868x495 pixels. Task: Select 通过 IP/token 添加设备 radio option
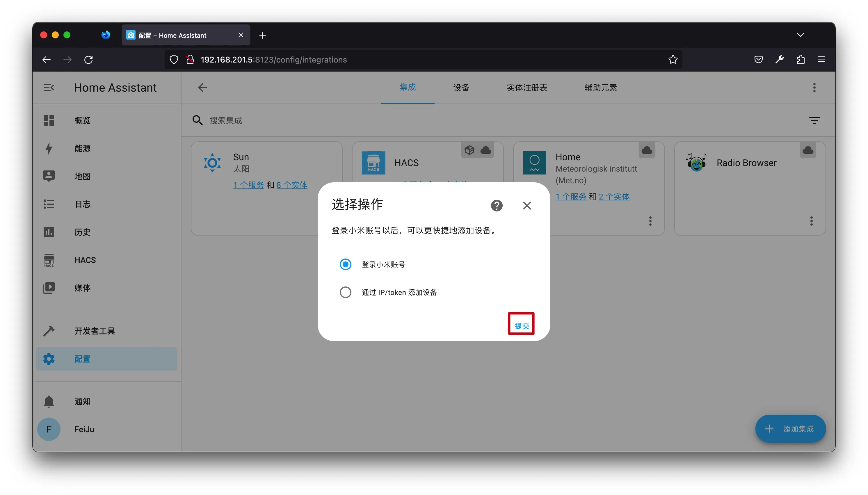pos(346,292)
